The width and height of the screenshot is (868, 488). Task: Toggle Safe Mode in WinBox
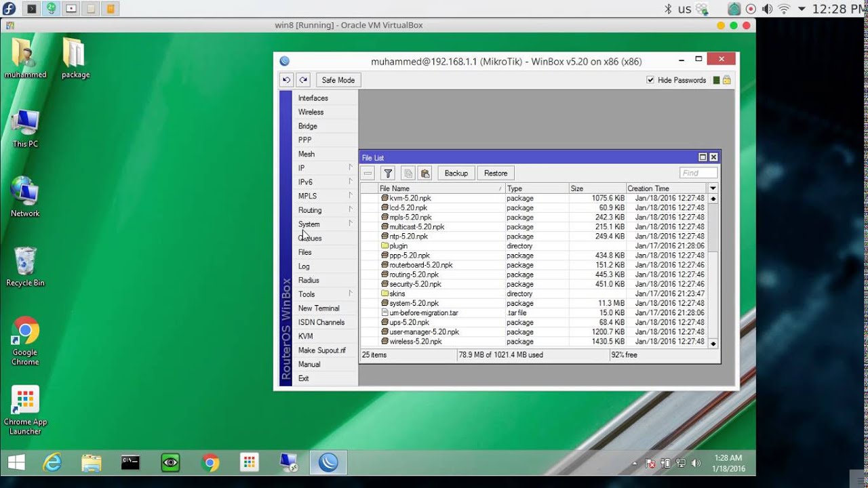(x=338, y=80)
